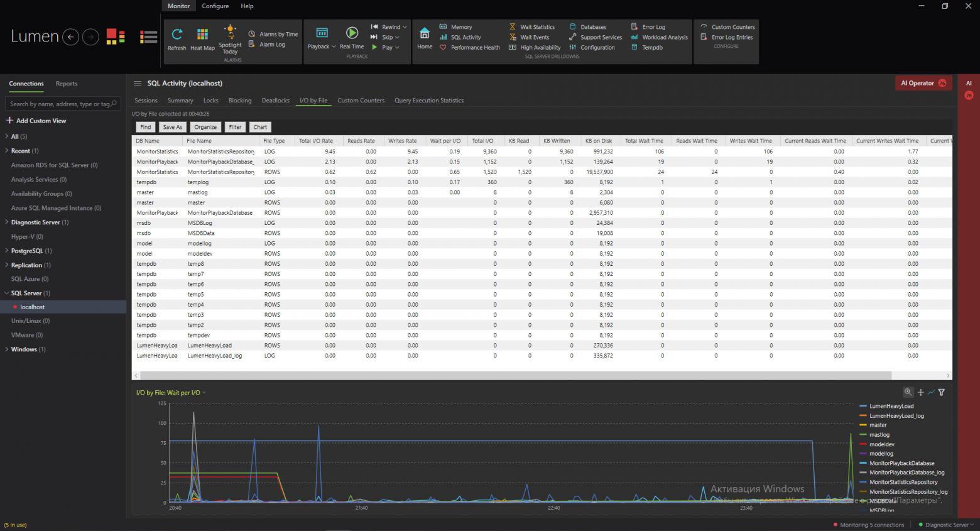Click the chart zoom magnifier icon
Image resolution: width=980 pixels, height=531 pixels.
click(908, 392)
